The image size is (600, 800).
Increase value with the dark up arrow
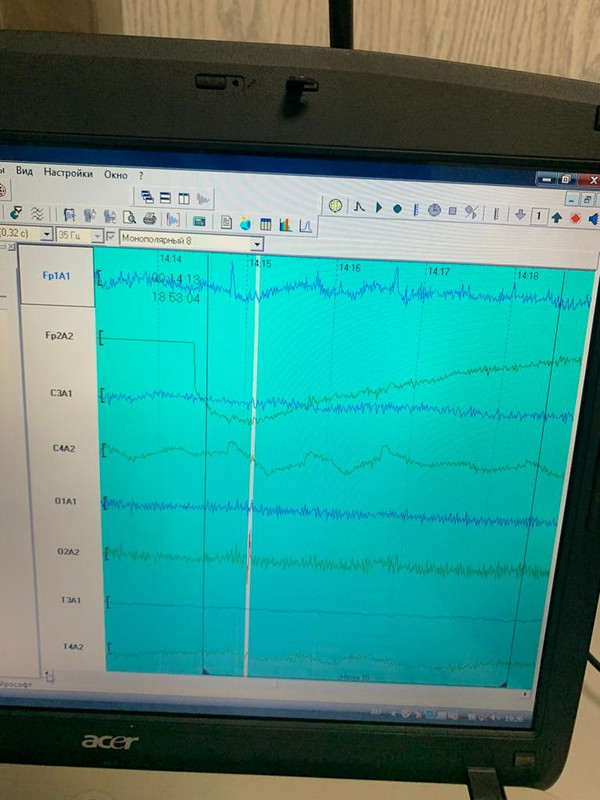click(557, 217)
